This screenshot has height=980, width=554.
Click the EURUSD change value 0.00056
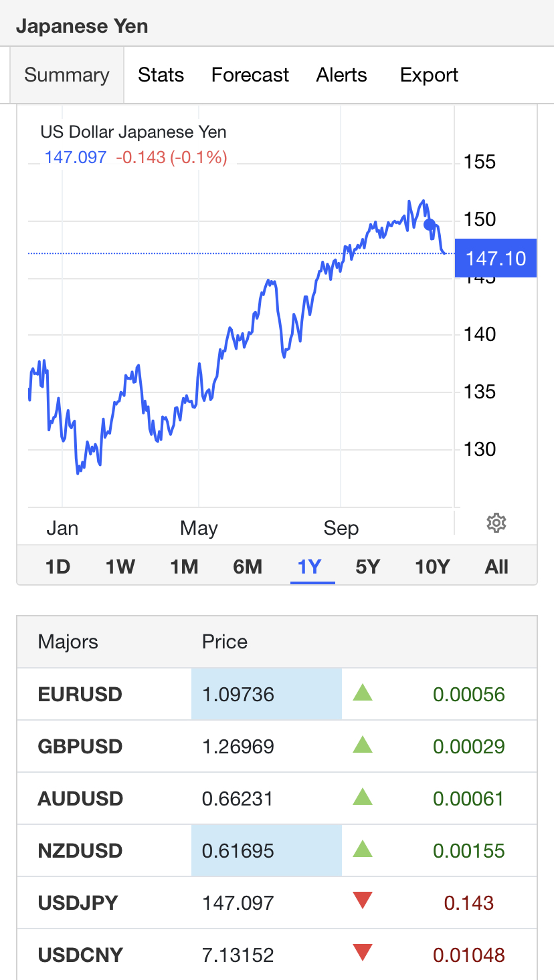pyautogui.click(x=469, y=694)
